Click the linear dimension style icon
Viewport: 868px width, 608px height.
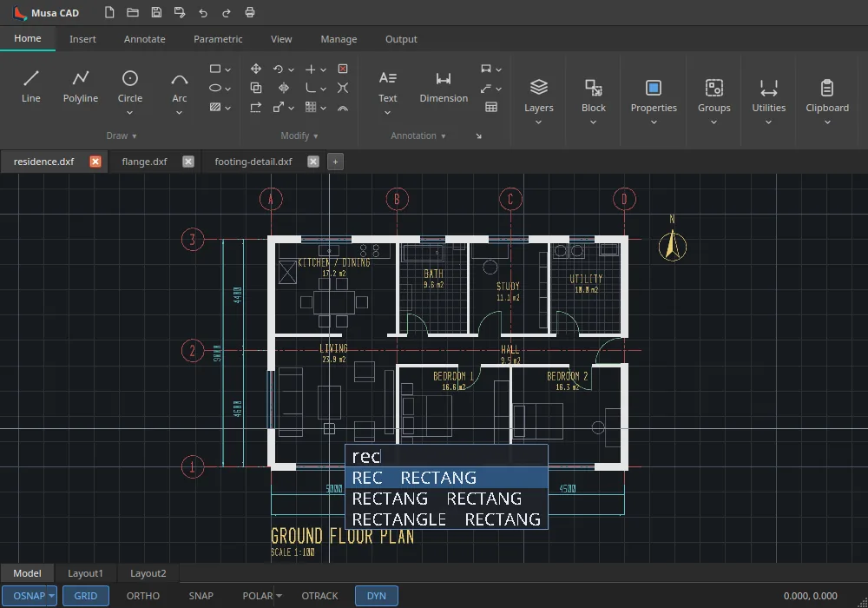tap(486, 69)
